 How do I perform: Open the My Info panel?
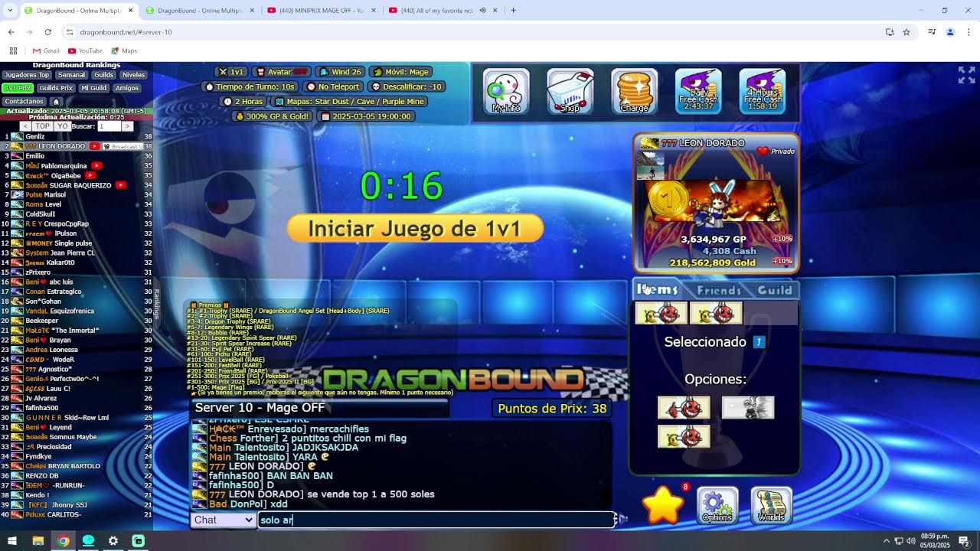505,91
